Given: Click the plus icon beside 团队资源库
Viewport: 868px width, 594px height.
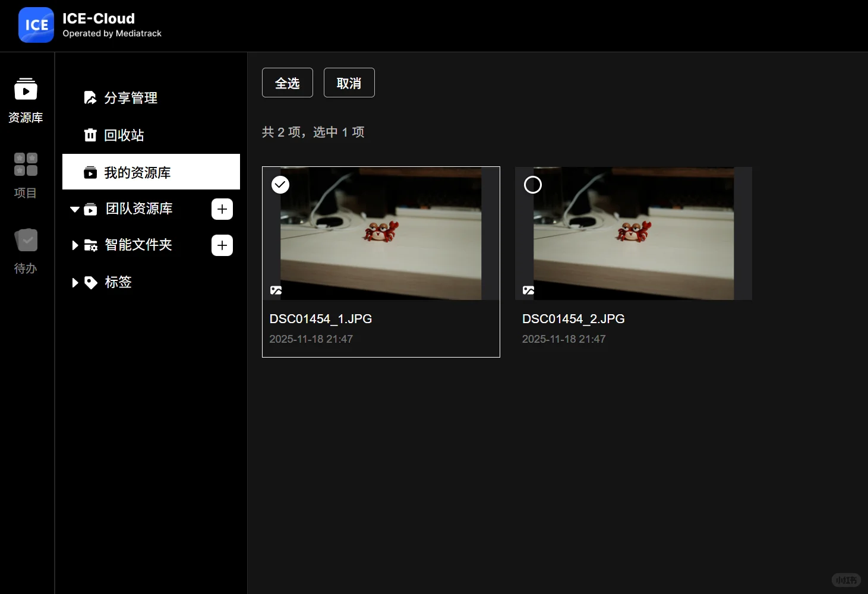Looking at the screenshot, I should 222,209.
